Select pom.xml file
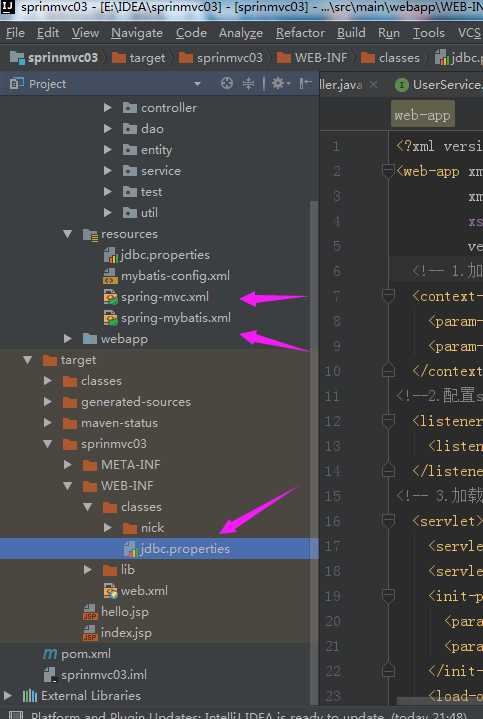483x719 pixels. pos(77,654)
